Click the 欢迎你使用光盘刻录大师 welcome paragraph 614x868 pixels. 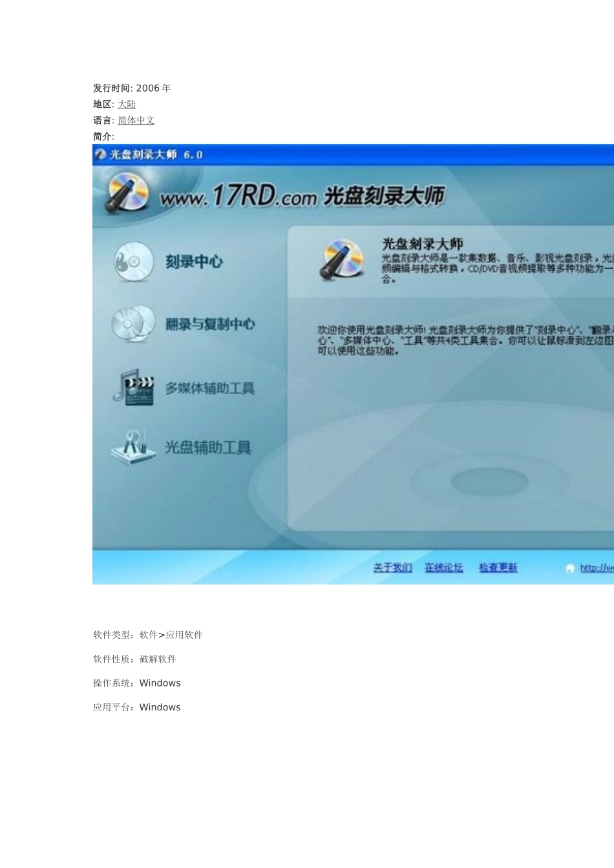[x=465, y=340]
